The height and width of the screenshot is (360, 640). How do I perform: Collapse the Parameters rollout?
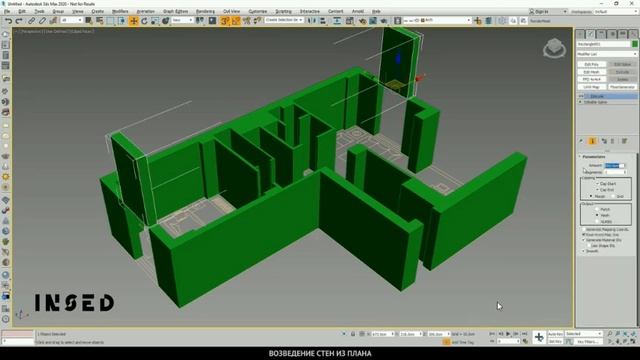click(593, 157)
